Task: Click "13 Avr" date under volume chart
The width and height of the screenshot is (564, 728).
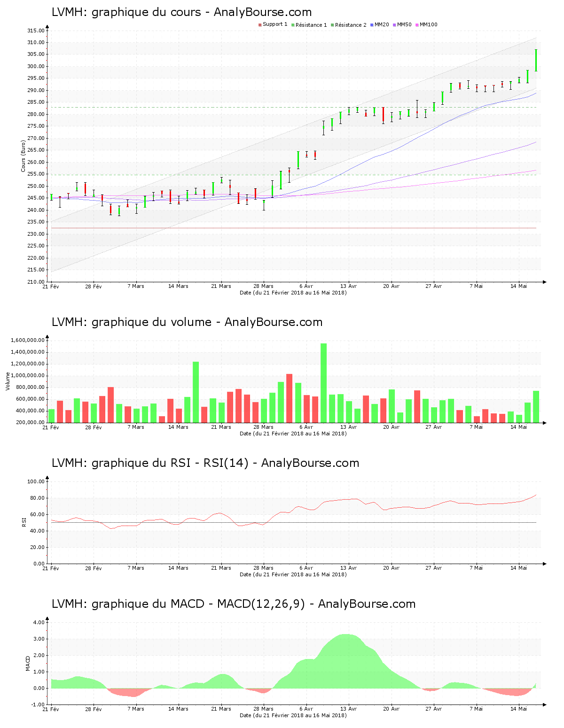Action: (x=349, y=427)
